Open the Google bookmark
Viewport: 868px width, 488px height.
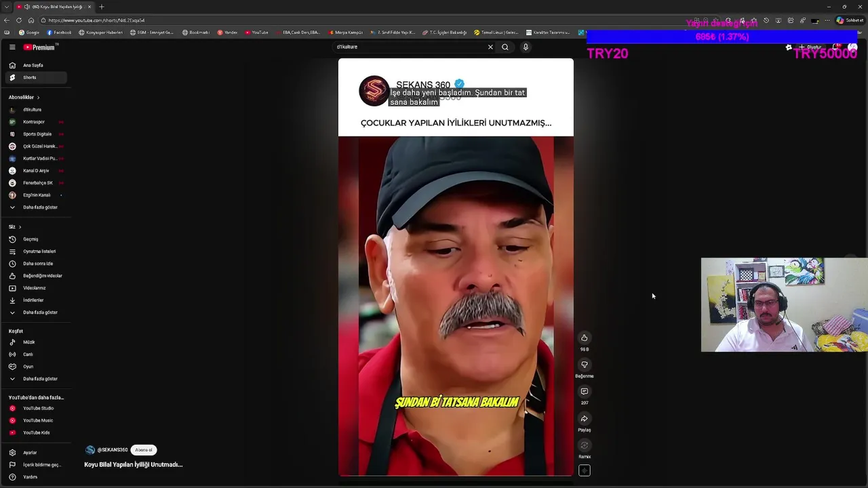[29, 33]
